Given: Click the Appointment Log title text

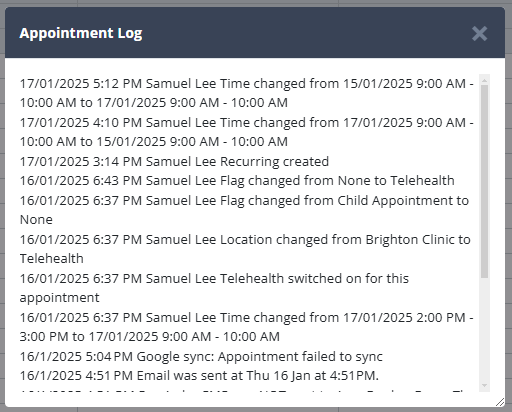Looking at the screenshot, I should [x=81, y=33].
